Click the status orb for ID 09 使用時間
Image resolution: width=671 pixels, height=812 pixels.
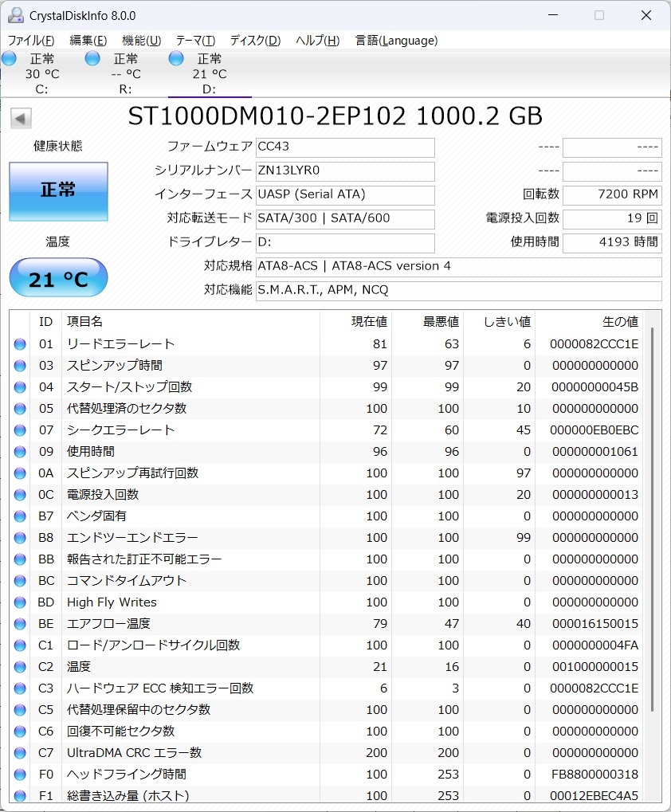[x=20, y=452]
